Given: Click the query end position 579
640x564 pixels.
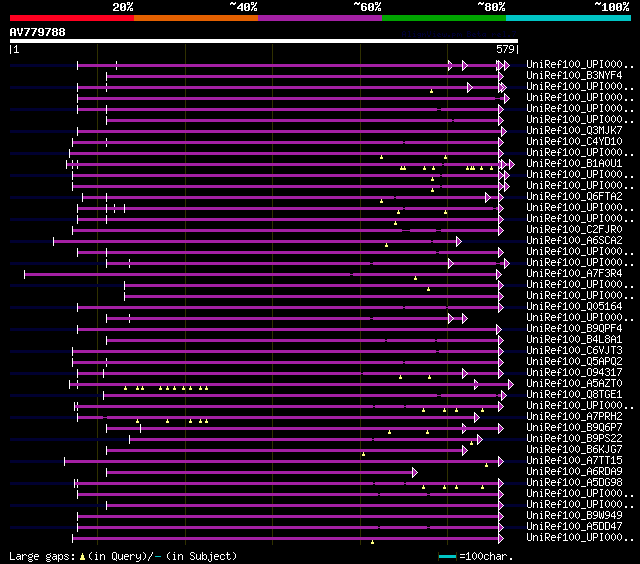Looking at the screenshot, I should pyautogui.click(x=505, y=49).
